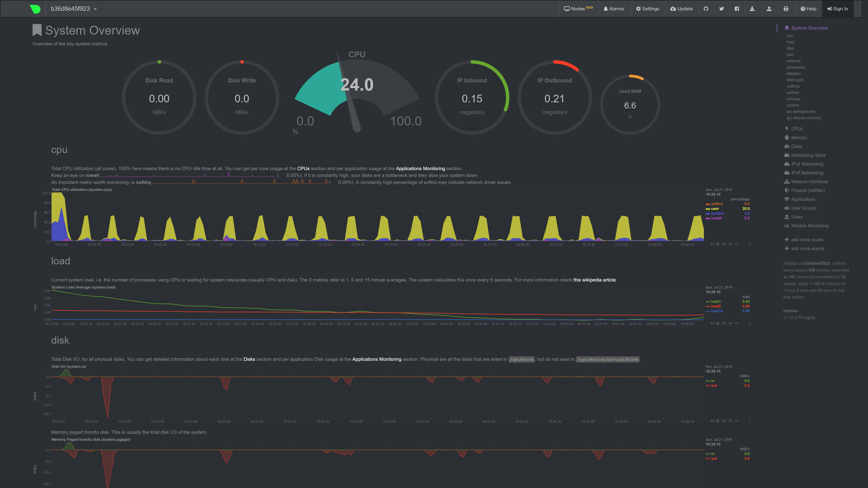Toggle the iowait dimension in CPU legend

coord(716,218)
